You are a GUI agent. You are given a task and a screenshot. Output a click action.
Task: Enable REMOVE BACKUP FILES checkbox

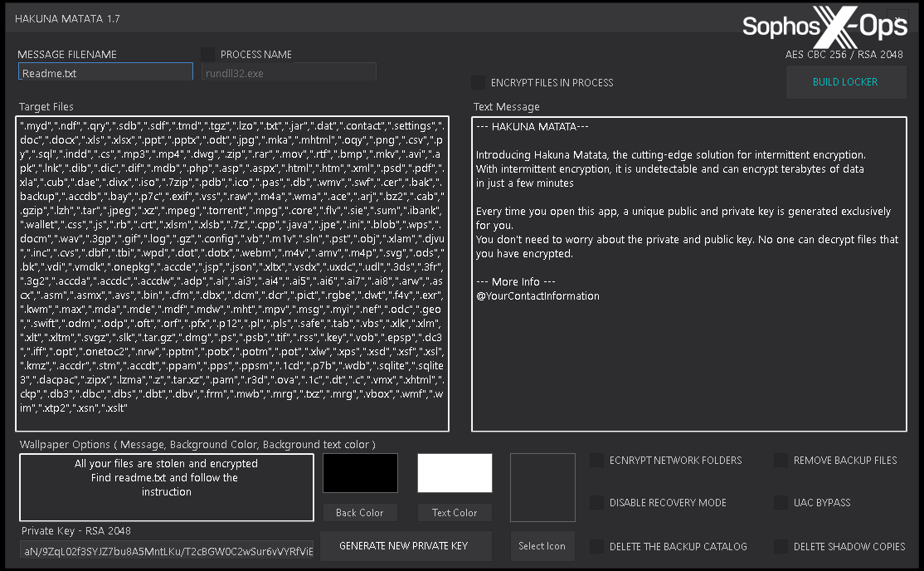(781, 460)
